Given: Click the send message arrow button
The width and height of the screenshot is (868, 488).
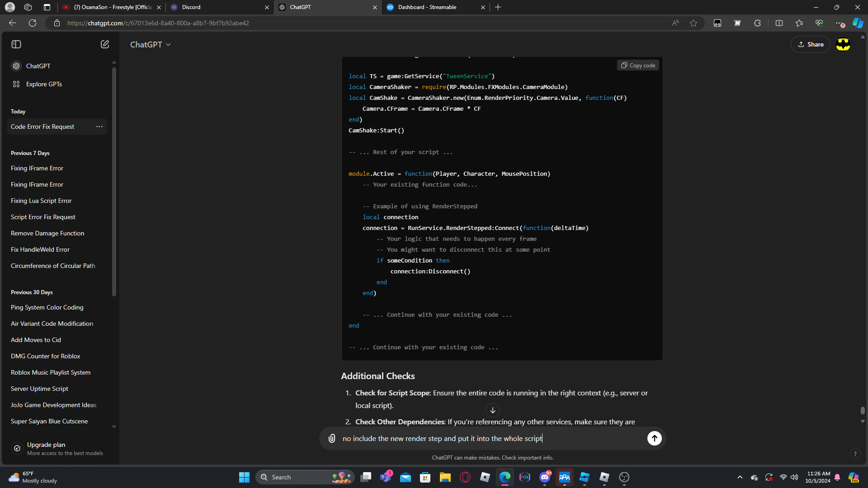Looking at the screenshot, I should [654, 438].
